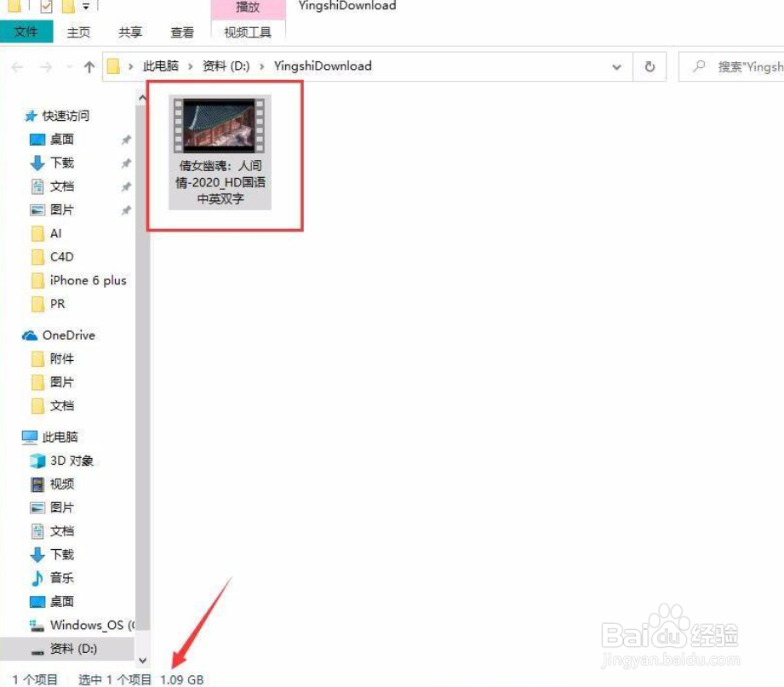
Task: Click YingshiDownload in the address breadcrumb
Action: coord(323,66)
